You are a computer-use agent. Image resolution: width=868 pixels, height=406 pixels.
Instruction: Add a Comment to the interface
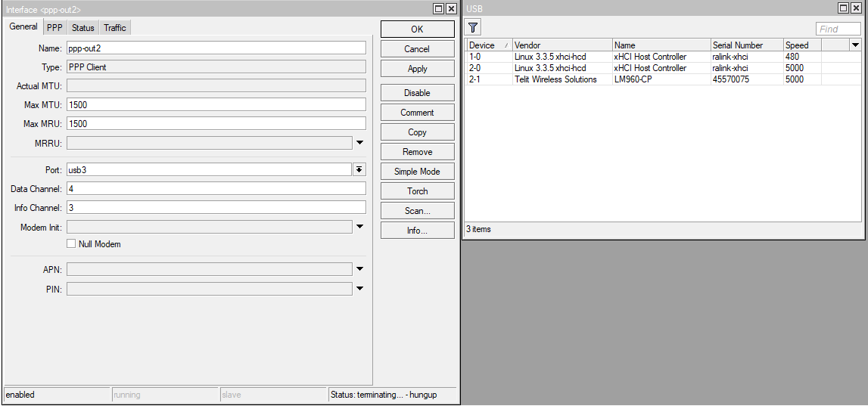418,113
